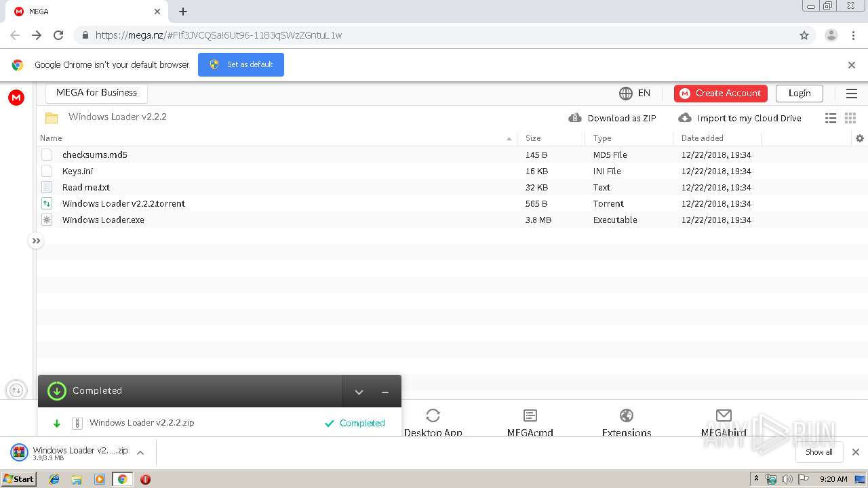Screen dimensions: 868x488
Task: Click the Extensions link
Action: pyautogui.click(x=627, y=423)
